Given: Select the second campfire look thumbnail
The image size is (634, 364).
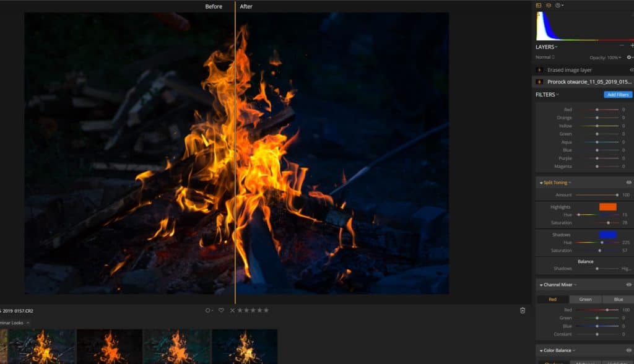Looking at the screenshot, I should click(109, 347).
